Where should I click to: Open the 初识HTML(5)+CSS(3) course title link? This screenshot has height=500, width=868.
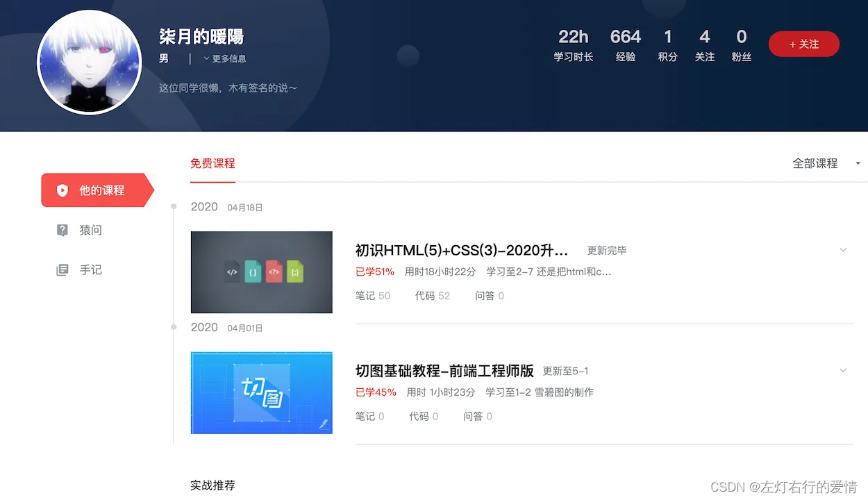(462, 250)
